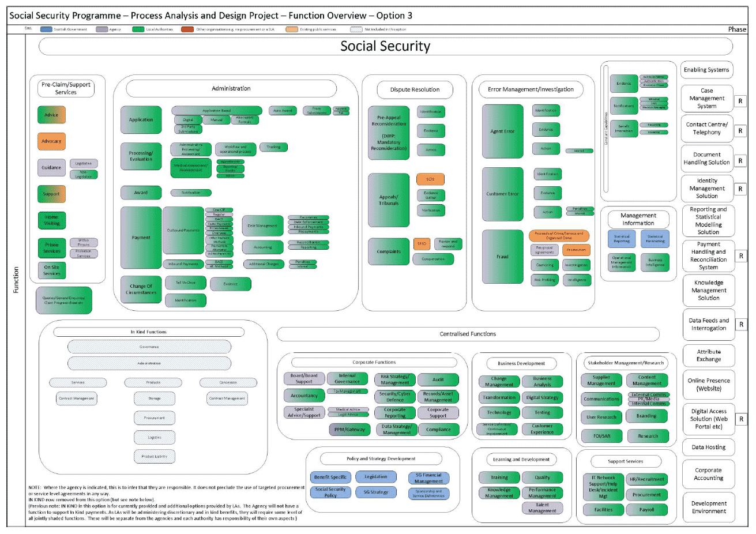Select the "Compliance" box

click(438, 430)
